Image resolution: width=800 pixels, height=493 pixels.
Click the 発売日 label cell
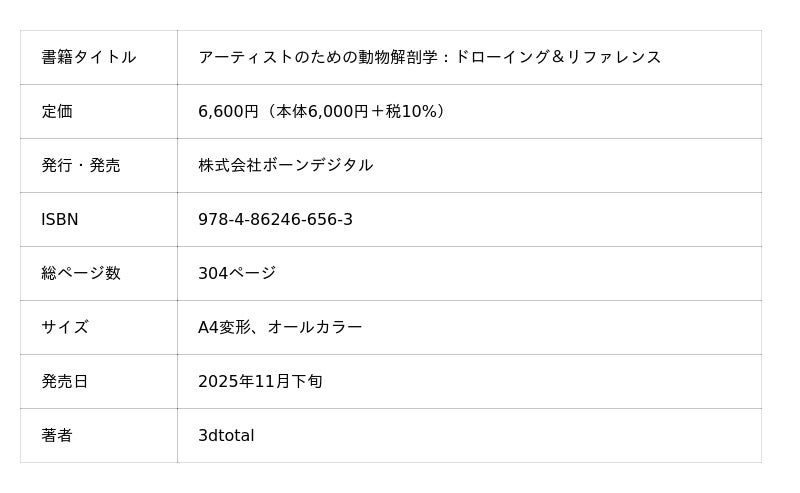[64, 381]
